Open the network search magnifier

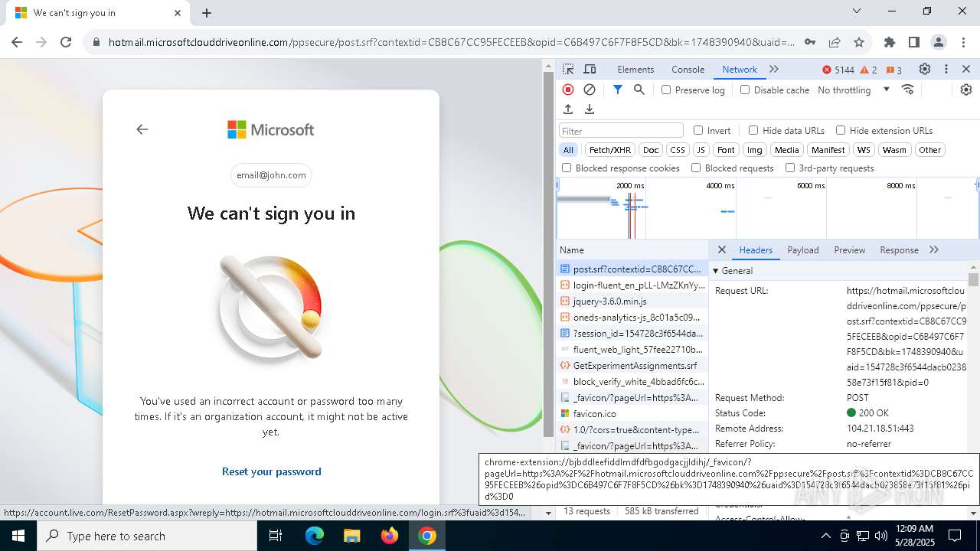[639, 90]
